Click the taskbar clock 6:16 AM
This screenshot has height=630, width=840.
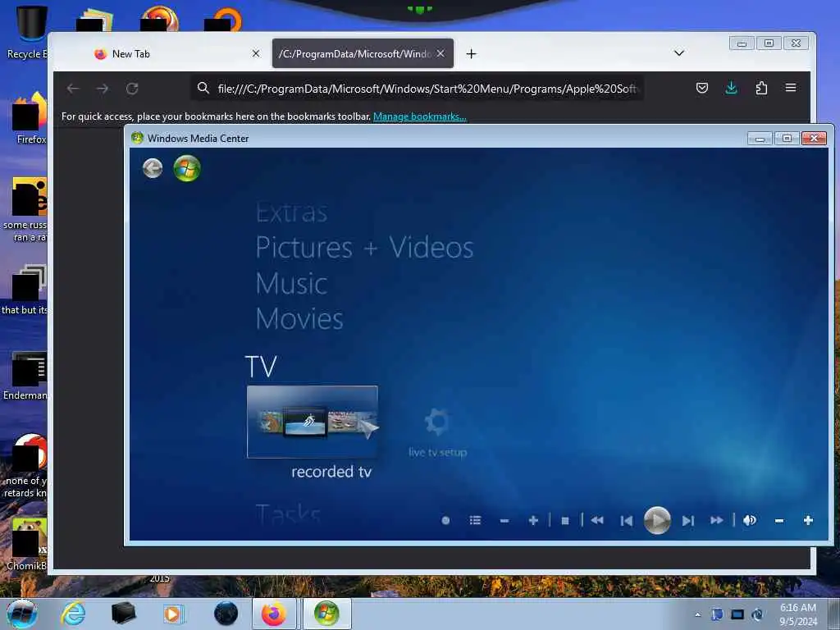pos(797,614)
